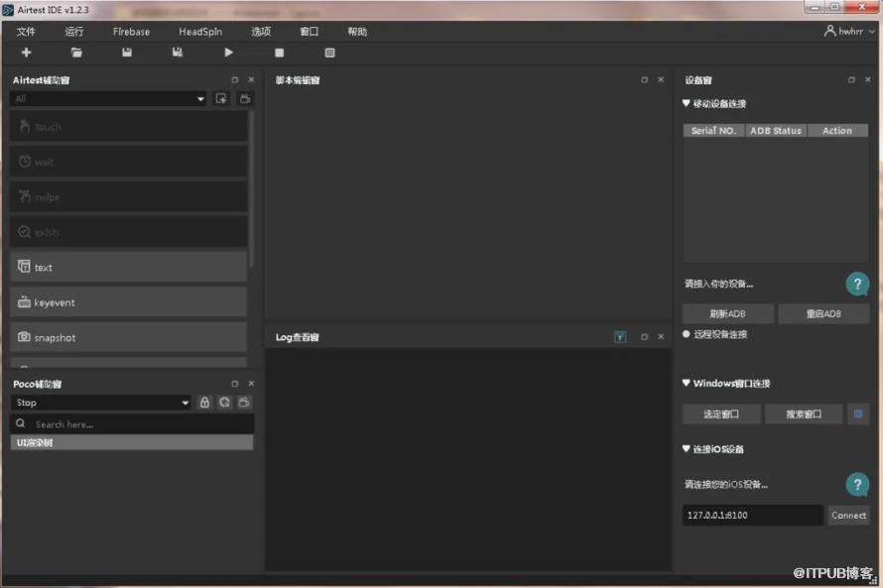Create a new script with the plus icon
Image resolution: width=883 pixels, height=588 pixels.
tap(26, 53)
